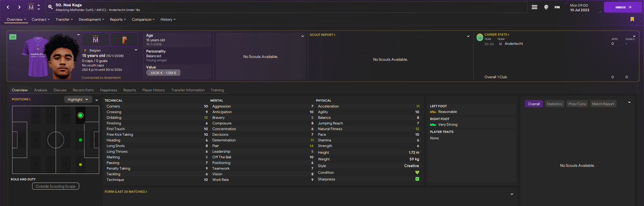Switch to the Training tab
Screen dimensions: 644x206
[217, 90]
